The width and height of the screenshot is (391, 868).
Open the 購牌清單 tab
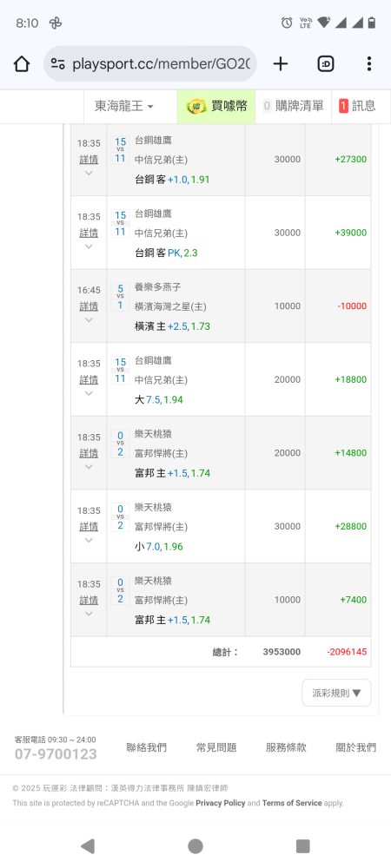pos(293,106)
